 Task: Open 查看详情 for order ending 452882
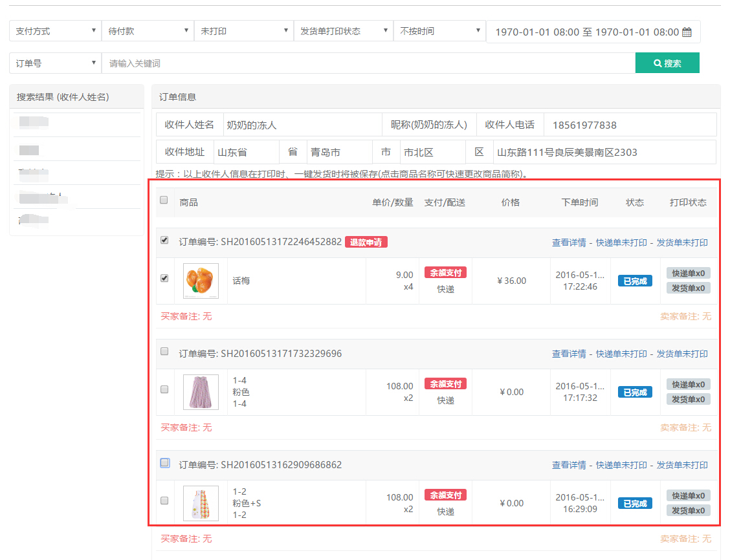(x=569, y=243)
